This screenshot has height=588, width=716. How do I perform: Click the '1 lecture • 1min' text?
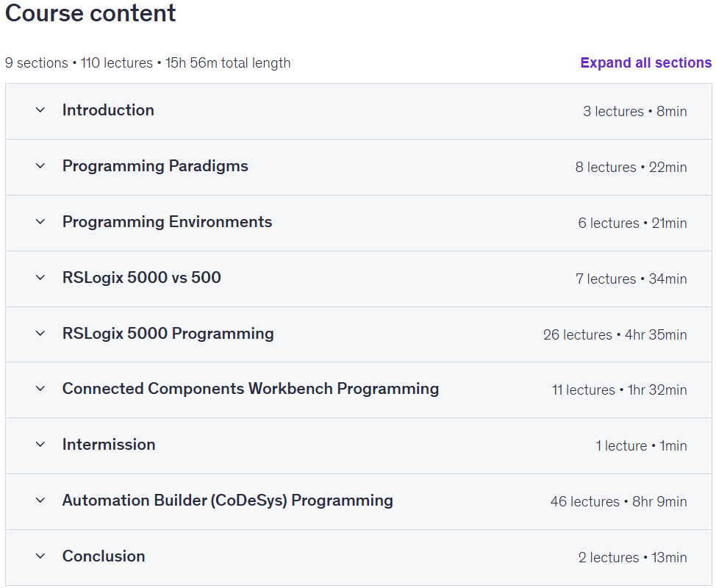point(641,445)
